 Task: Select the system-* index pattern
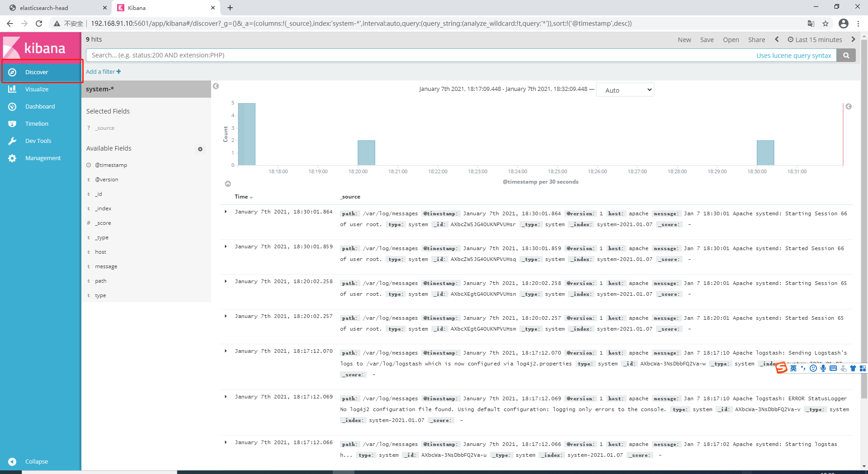point(146,89)
